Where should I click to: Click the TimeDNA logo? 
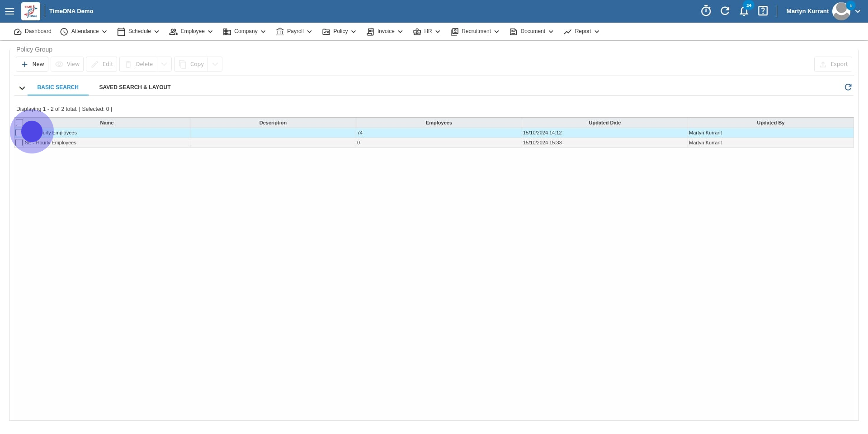pos(31,11)
